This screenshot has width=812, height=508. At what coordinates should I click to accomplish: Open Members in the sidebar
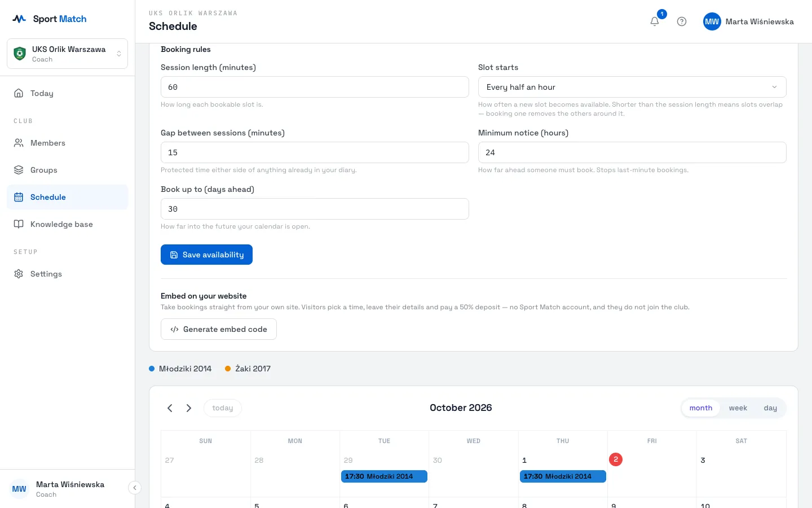(x=67, y=143)
